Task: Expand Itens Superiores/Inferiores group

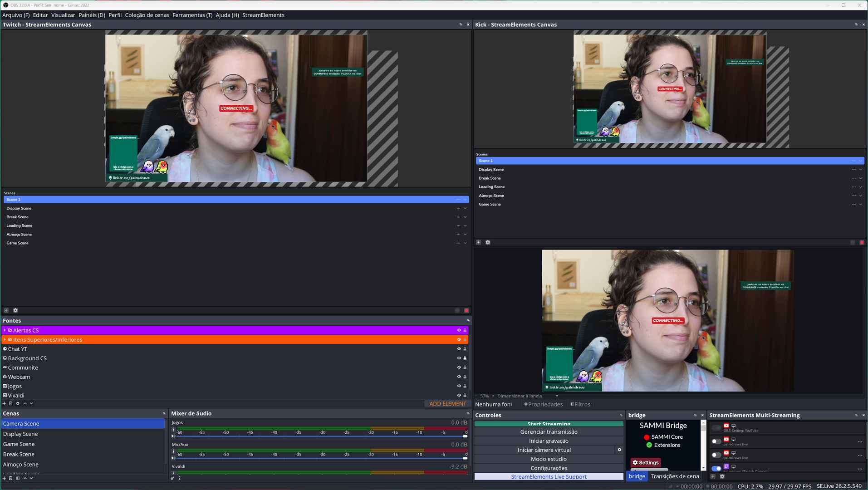Action: point(5,340)
